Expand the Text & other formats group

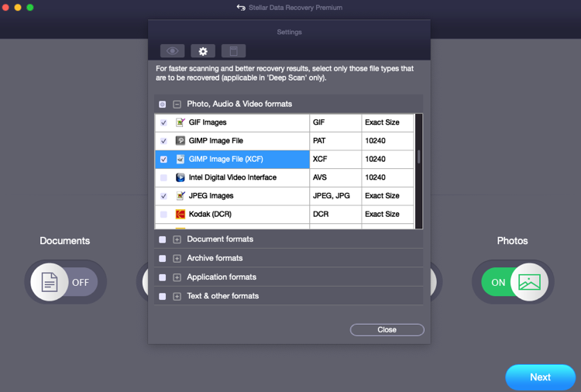(x=177, y=296)
